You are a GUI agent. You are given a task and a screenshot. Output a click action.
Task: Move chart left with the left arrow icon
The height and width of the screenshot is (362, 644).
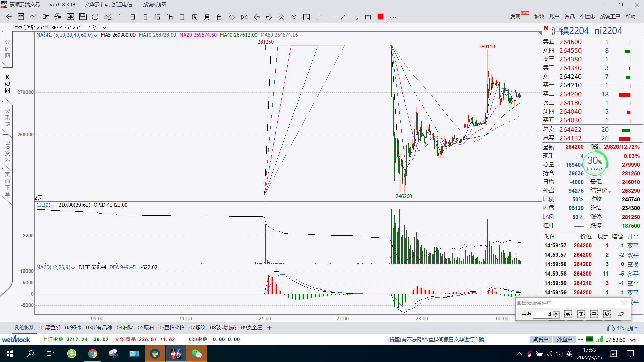click(x=257, y=17)
